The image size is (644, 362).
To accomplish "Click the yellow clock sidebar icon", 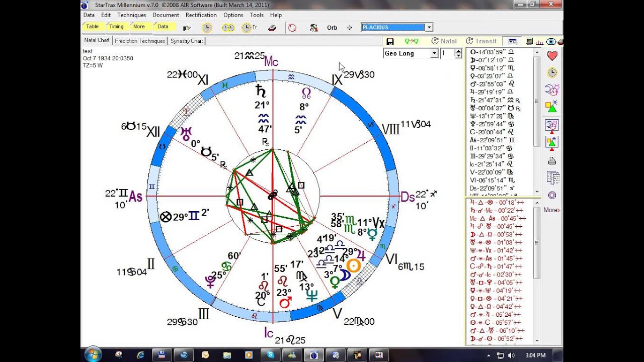I will tap(552, 73).
